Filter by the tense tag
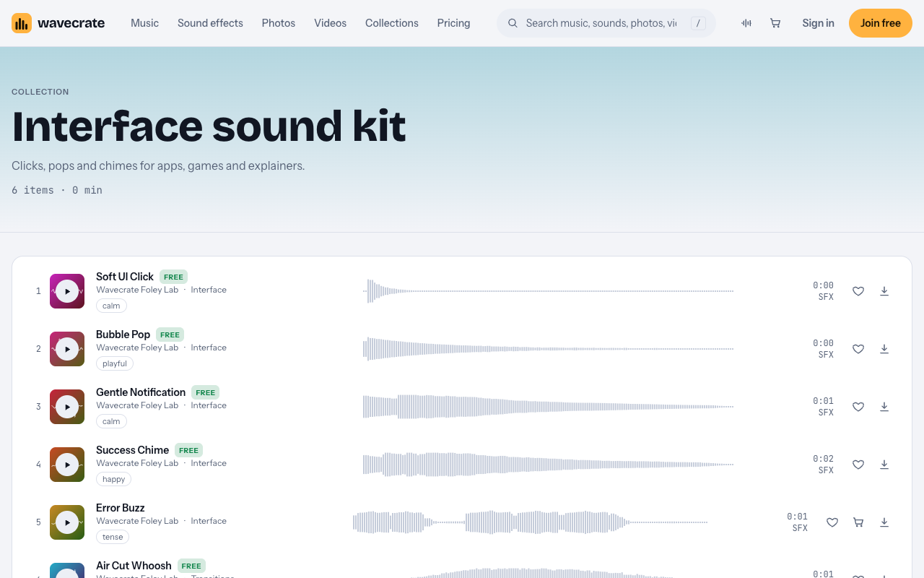This screenshot has width=924, height=578. click(x=113, y=537)
